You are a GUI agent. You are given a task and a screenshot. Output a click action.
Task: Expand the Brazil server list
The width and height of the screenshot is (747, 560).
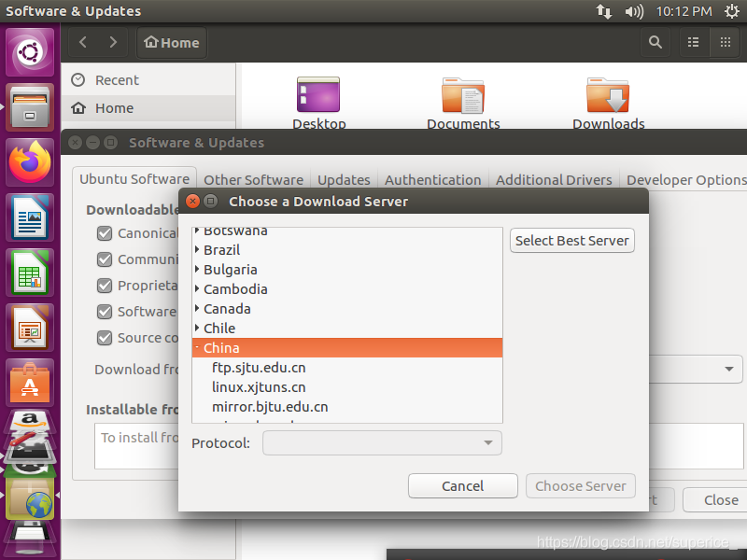click(x=197, y=249)
